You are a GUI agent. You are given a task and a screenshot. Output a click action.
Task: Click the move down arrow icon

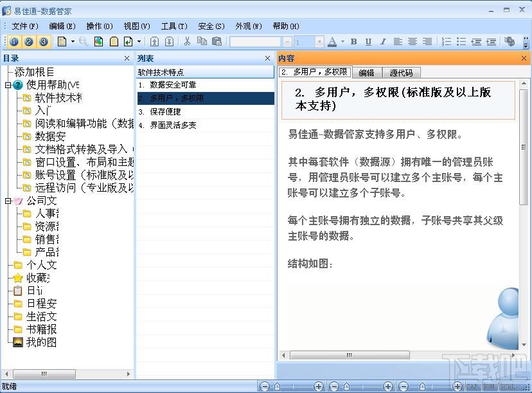pos(169,42)
